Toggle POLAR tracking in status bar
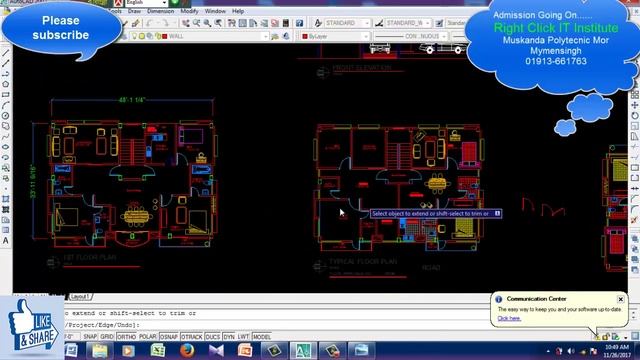The height and width of the screenshot is (360, 640). pyautogui.click(x=148, y=337)
